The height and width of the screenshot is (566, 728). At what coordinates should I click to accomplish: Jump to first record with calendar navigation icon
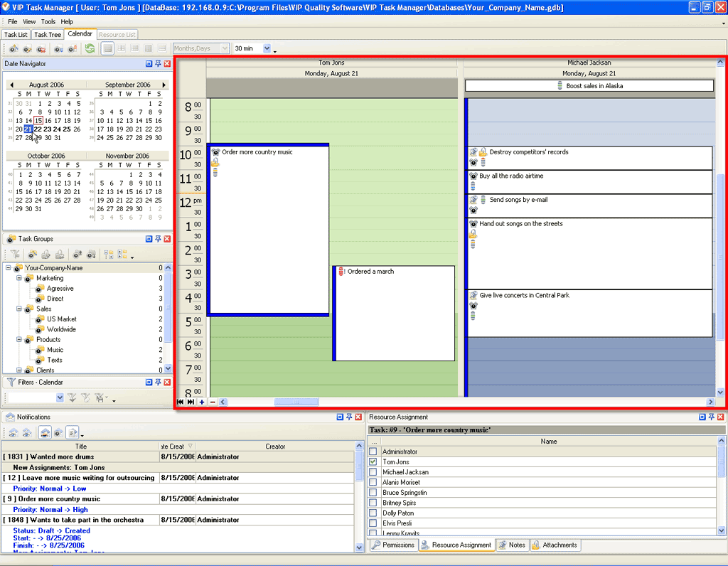181,402
